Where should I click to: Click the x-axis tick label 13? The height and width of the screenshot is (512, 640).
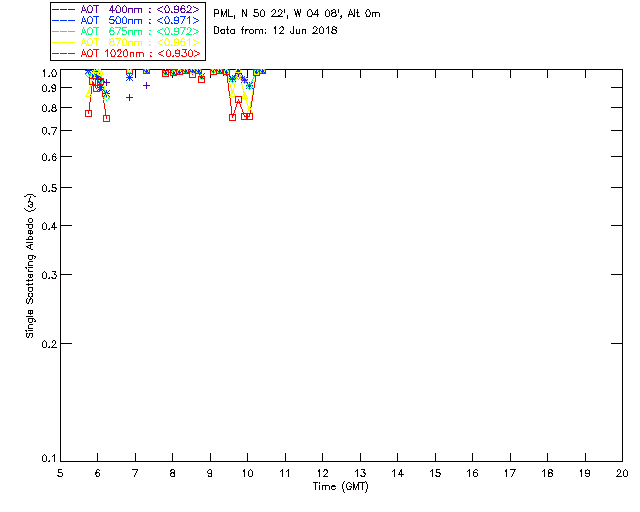point(360,473)
